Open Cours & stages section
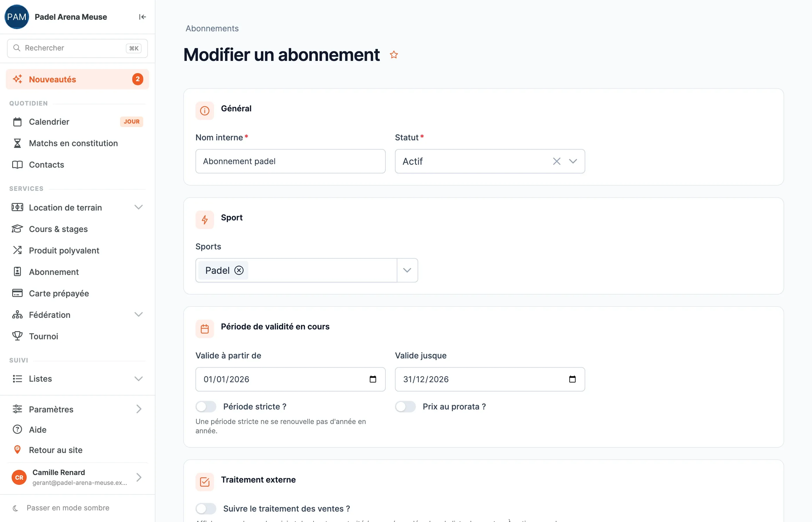Screen dimensions: 812x522 click(77, 229)
